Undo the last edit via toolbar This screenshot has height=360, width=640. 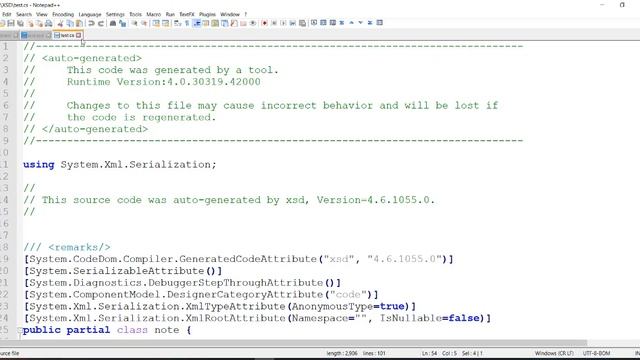(91, 23)
